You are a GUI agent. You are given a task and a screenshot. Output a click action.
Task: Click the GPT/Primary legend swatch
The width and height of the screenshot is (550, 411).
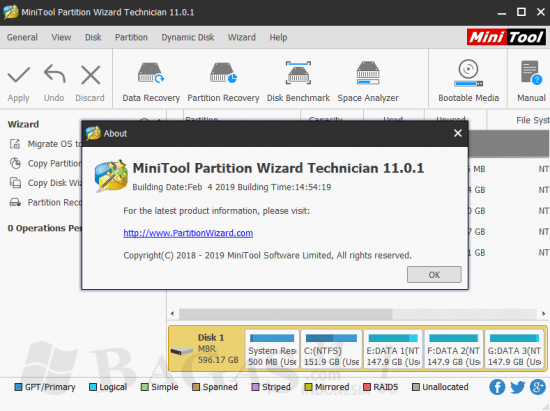point(18,387)
